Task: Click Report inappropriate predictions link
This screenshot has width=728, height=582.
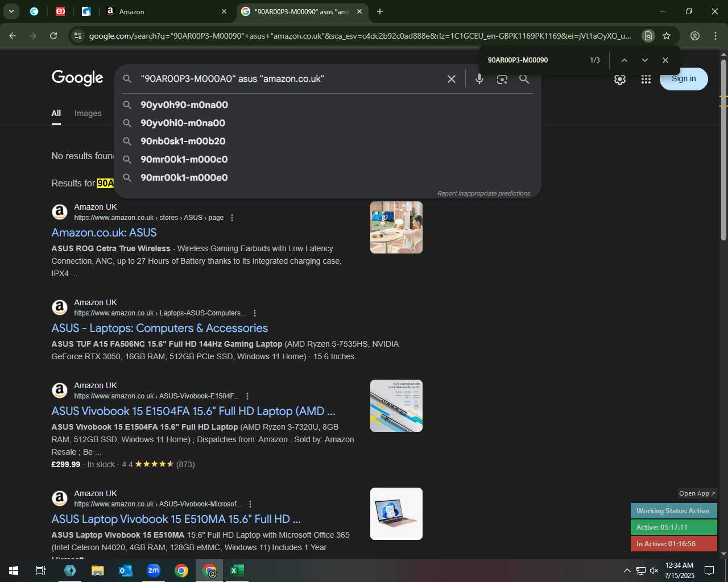Action: (483, 193)
